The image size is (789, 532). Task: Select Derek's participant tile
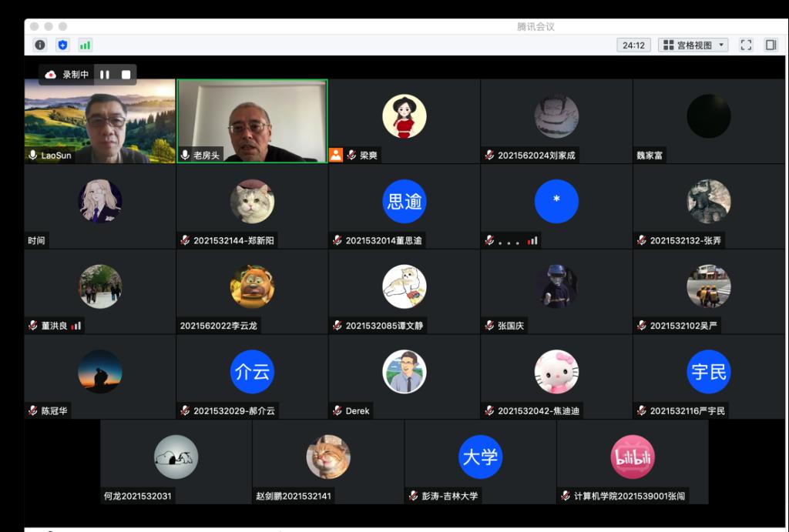[405, 376]
